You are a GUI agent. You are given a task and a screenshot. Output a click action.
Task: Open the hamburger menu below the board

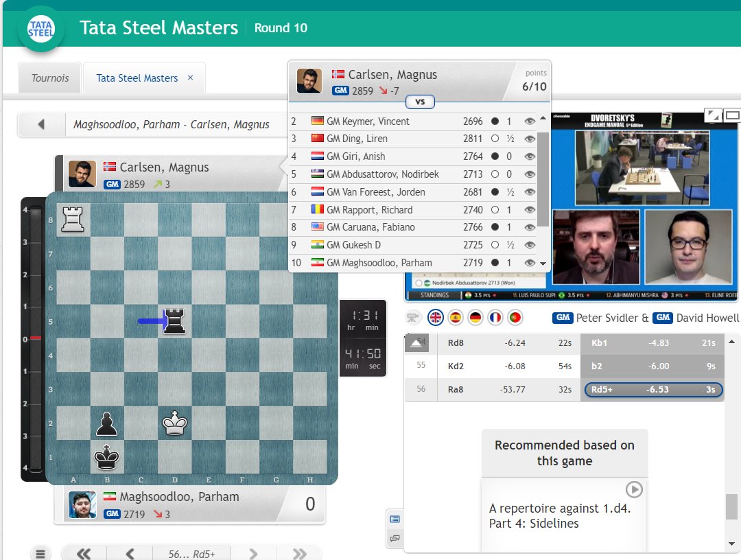(x=40, y=554)
